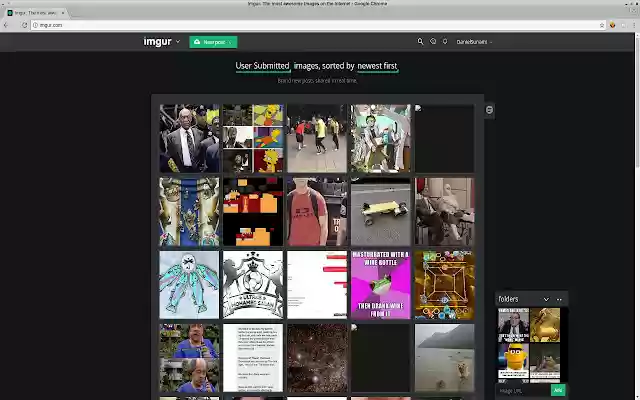Bookmark page with the star icon
The width and height of the screenshot is (640, 400).
pyautogui.click(x=602, y=25)
